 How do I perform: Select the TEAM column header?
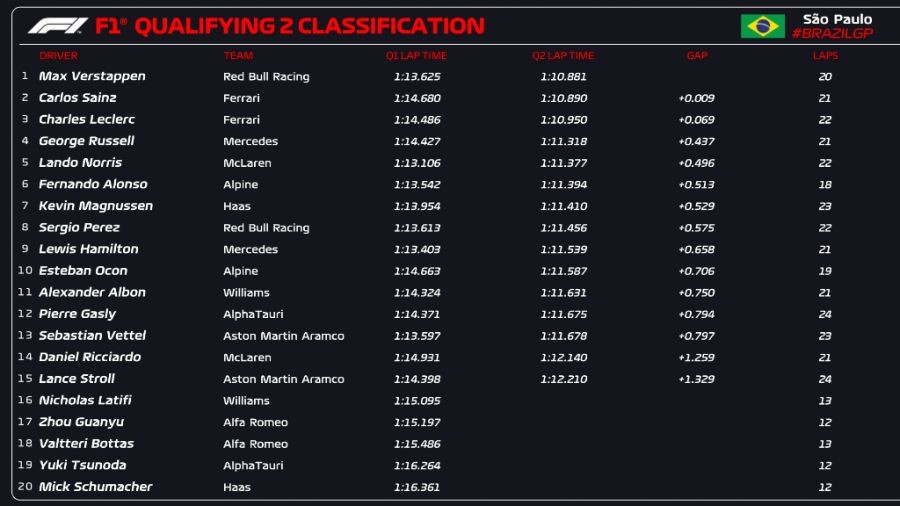point(238,56)
